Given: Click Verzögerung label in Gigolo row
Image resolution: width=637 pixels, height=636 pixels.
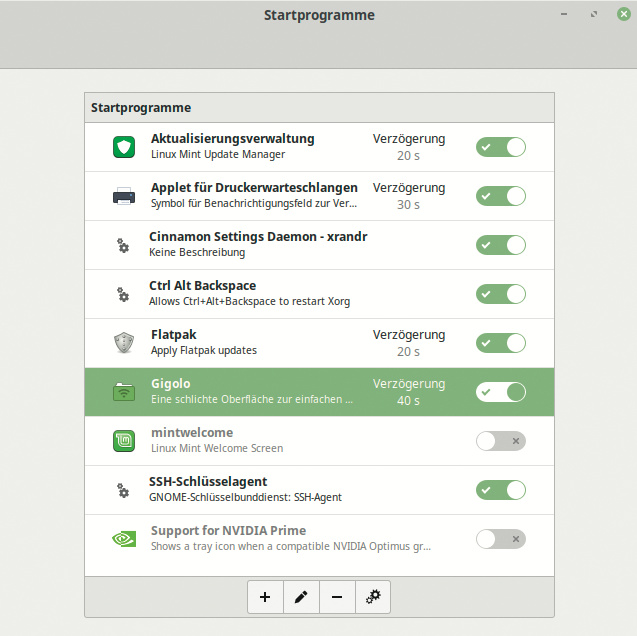Looking at the screenshot, I should 409,384.
